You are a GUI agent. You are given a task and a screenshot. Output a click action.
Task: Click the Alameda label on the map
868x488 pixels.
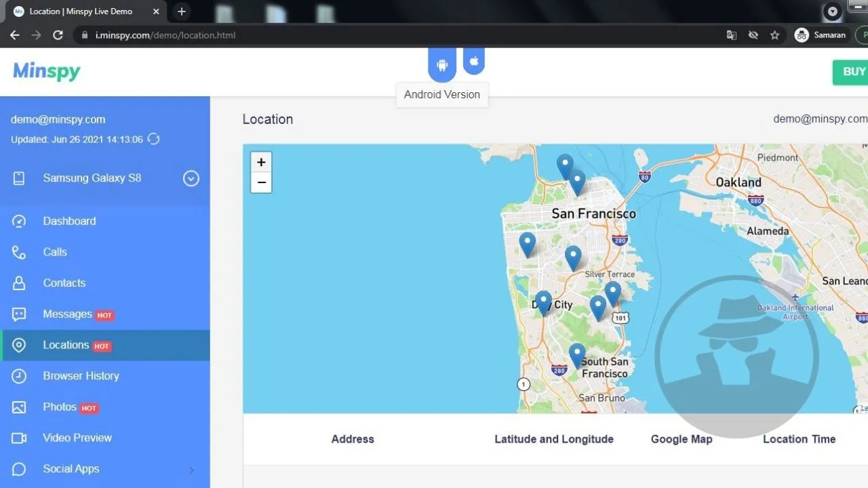768,231
